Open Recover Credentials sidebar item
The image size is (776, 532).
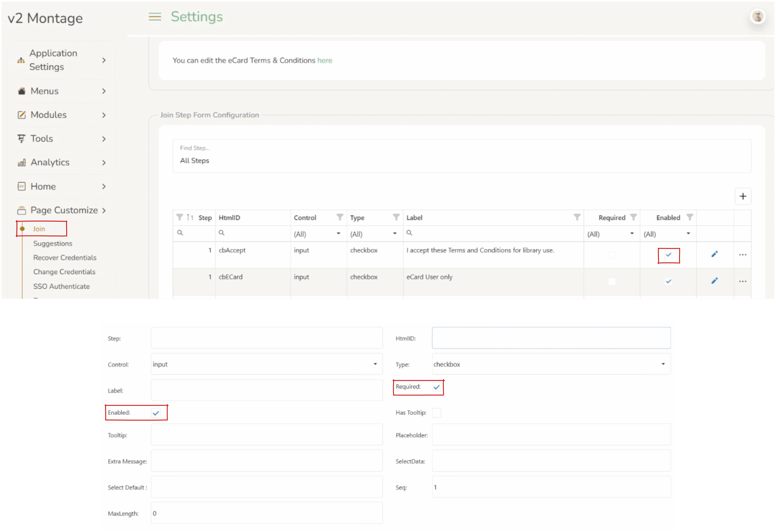pyautogui.click(x=65, y=258)
